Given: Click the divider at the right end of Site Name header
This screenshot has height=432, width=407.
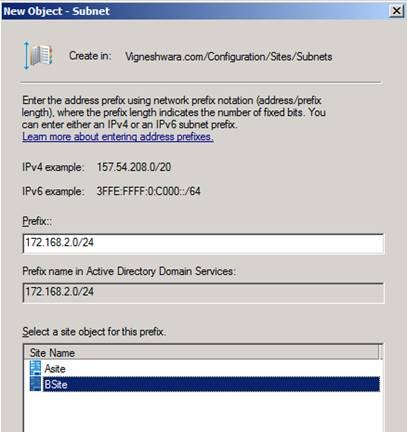Looking at the screenshot, I should click(x=379, y=352).
